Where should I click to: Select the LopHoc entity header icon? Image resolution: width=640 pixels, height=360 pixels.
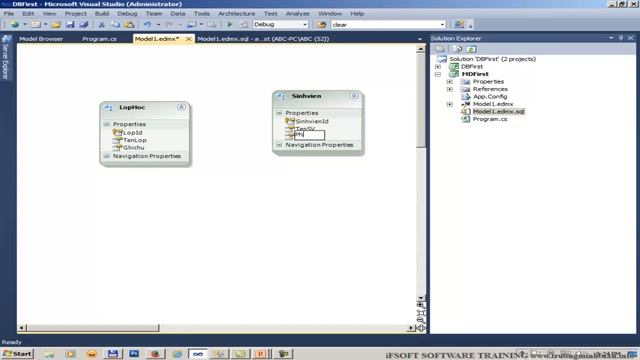[x=108, y=107]
